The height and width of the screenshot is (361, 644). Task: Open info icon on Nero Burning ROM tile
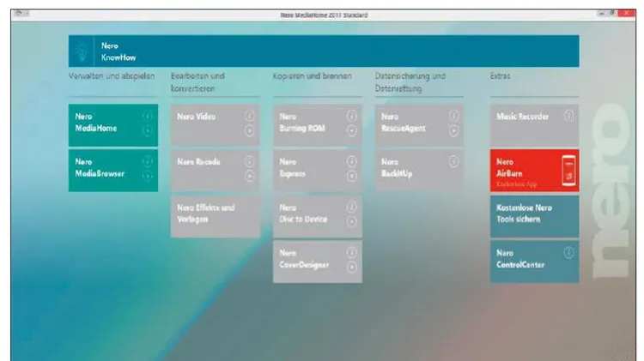click(x=351, y=116)
